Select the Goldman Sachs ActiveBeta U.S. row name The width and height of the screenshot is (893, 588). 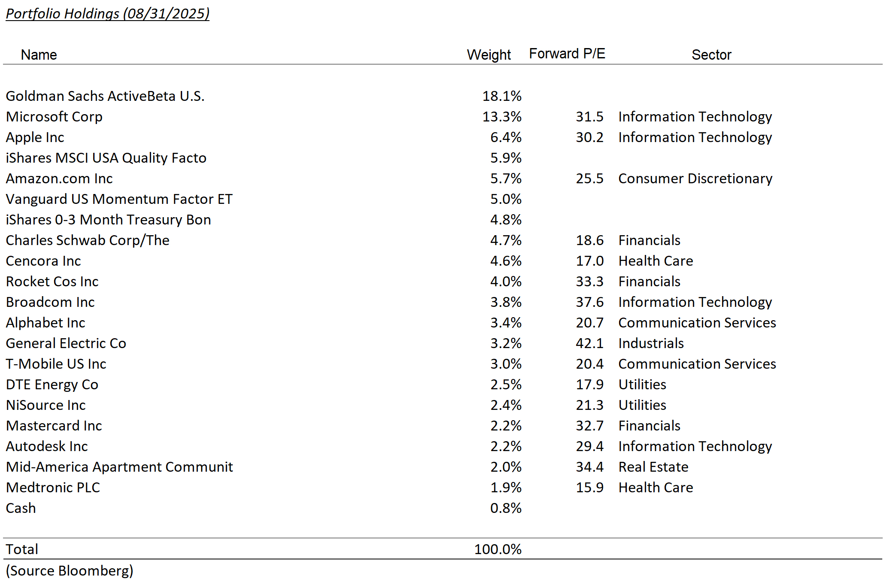(x=105, y=96)
